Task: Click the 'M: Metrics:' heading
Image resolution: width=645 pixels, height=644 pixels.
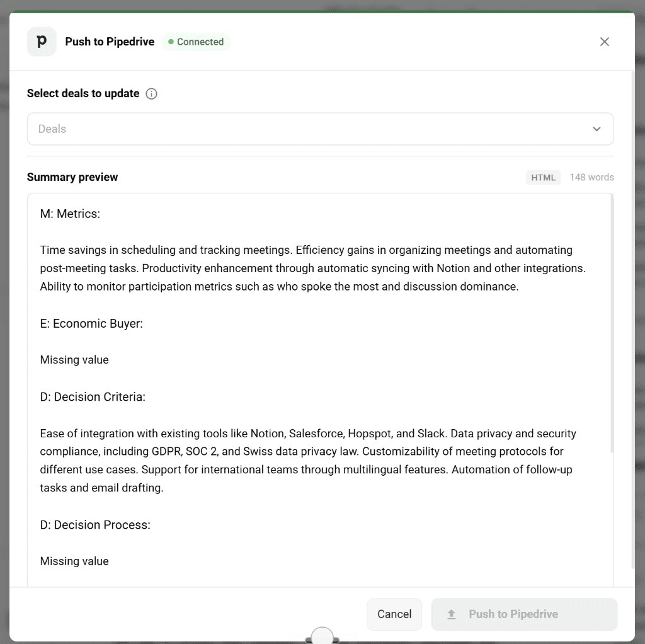Action: 70,214
